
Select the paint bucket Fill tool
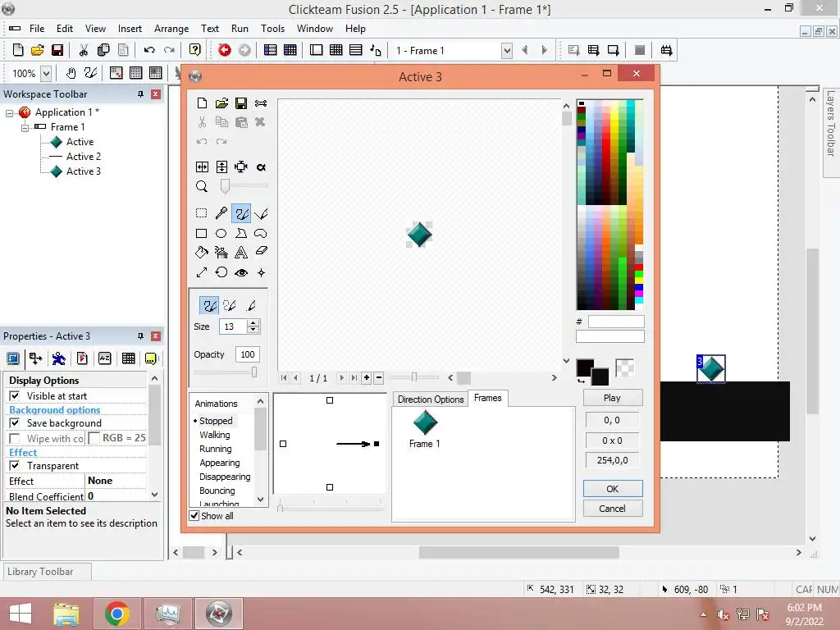(x=202, y=253)
